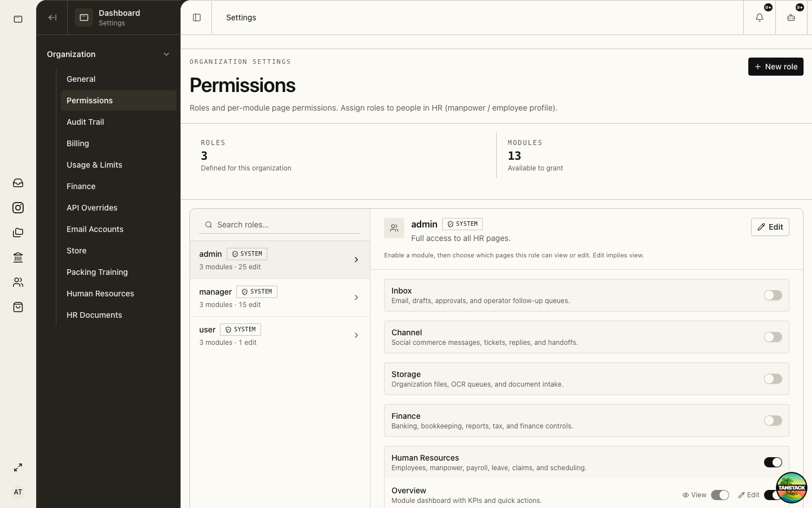Click the Settings breadcrumb title
812x508 pixels.
[241, 17]
